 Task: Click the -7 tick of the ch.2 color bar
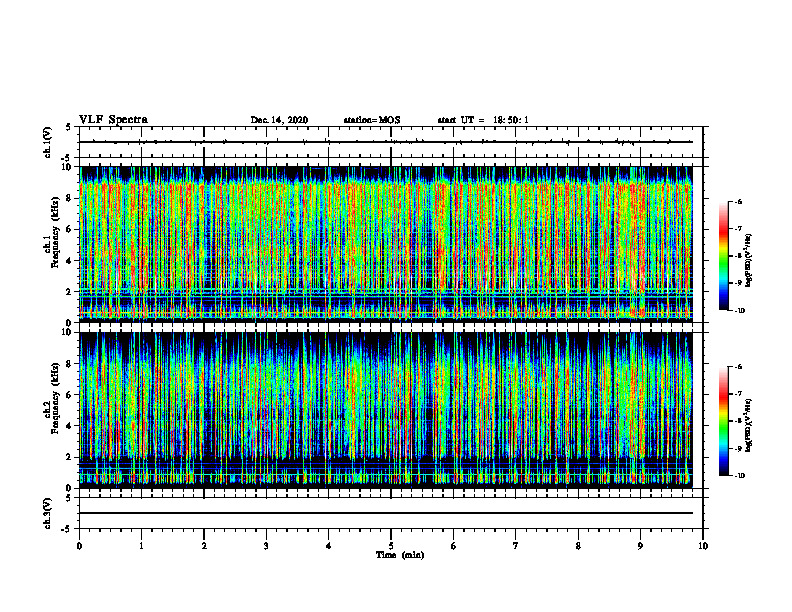click(x=738, y=394)
